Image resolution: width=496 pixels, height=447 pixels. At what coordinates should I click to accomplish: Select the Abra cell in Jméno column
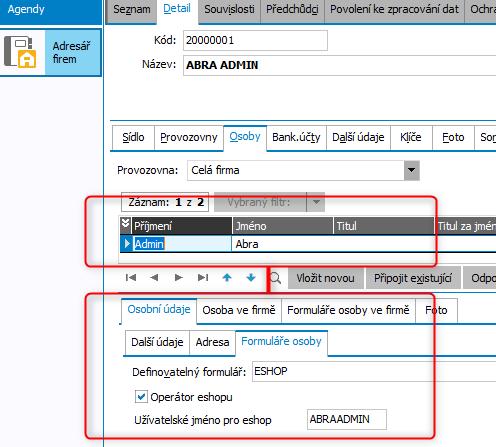pyautogui.click(x=283, y=244)
